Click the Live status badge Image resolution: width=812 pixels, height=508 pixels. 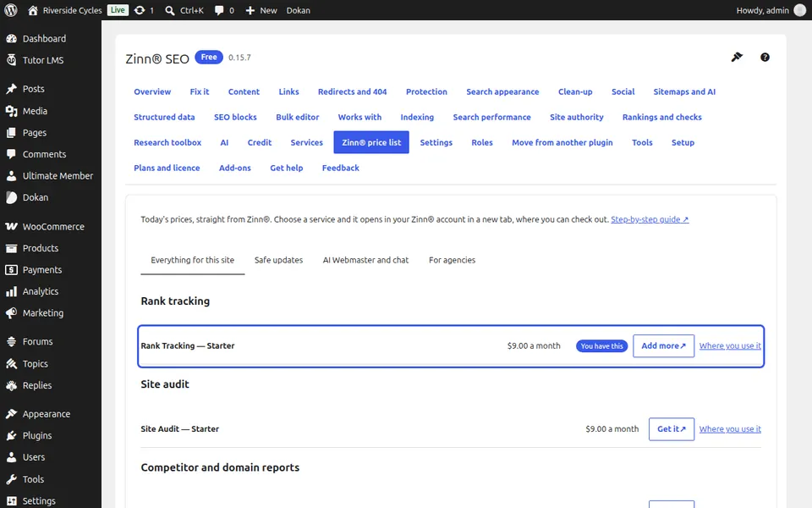[x=118, y=10]
